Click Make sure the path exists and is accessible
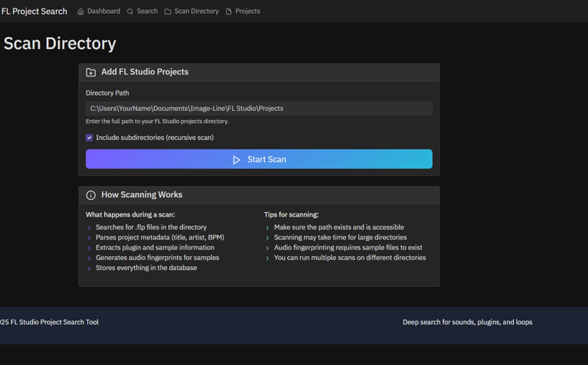Screen dimensions: 588x365 (339, 227)
